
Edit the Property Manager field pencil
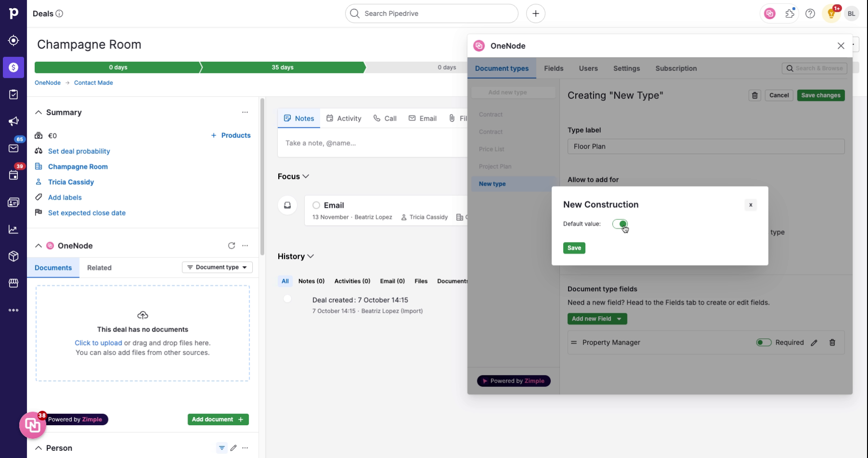point(814,343)
